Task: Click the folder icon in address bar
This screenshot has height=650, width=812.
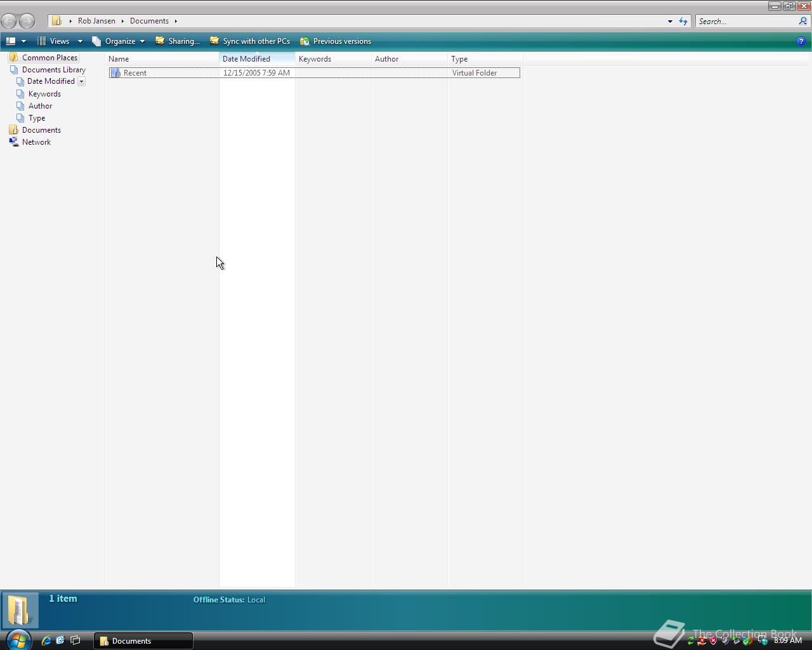Action: click(x=56, y=21)
